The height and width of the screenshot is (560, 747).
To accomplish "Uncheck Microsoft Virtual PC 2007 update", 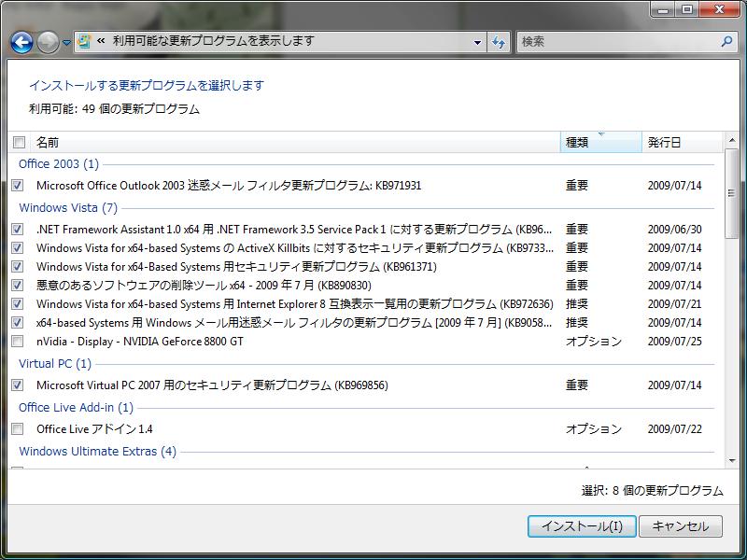I will click(18, 385).
